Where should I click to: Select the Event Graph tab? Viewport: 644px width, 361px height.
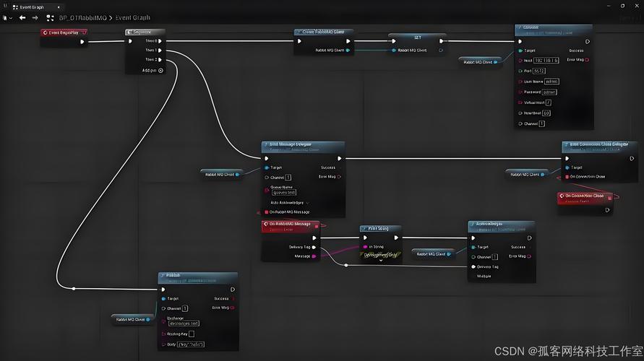click(35, 6)
